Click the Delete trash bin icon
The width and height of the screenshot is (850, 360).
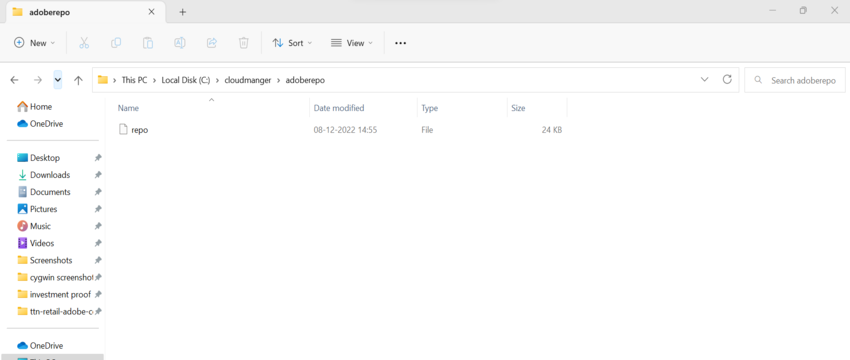(244, 43)
